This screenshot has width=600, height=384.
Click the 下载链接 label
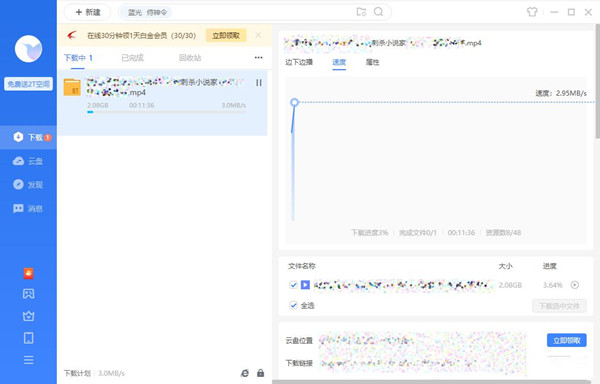[x=299, y=363]
